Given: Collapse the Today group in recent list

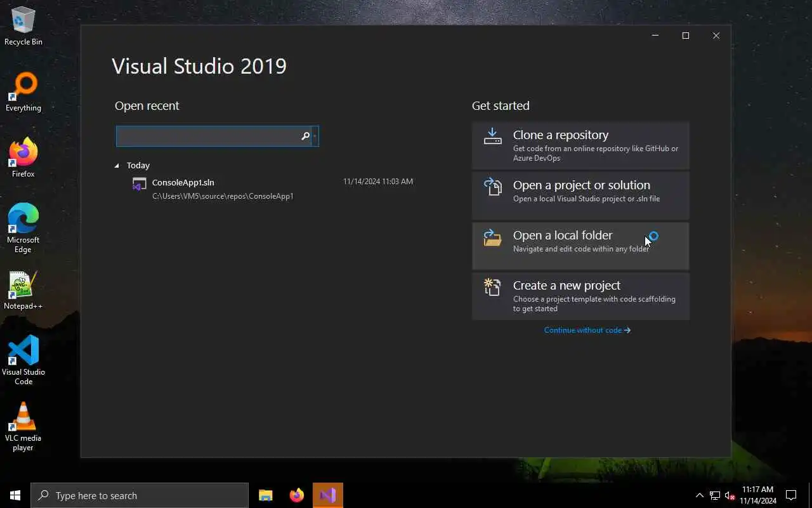Looking at the screenshot, I should [x=117, y=166].
